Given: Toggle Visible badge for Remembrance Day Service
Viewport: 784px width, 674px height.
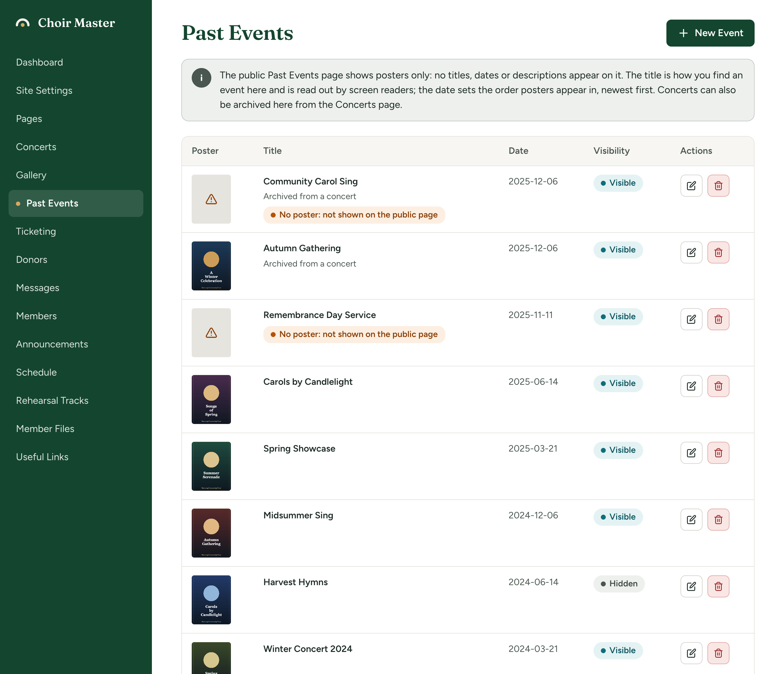Looking at the screenshot, I should 618,316.
